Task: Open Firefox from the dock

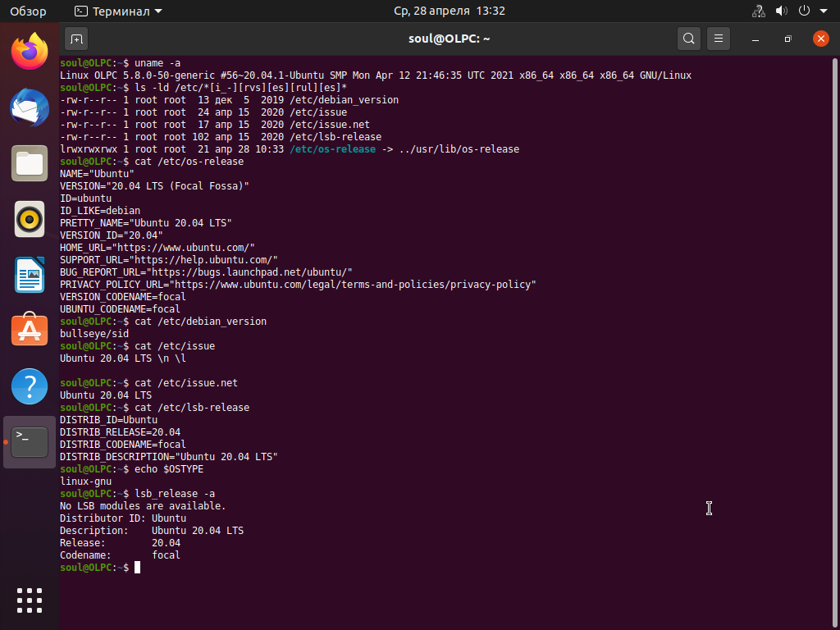Action: coord(30,51)
